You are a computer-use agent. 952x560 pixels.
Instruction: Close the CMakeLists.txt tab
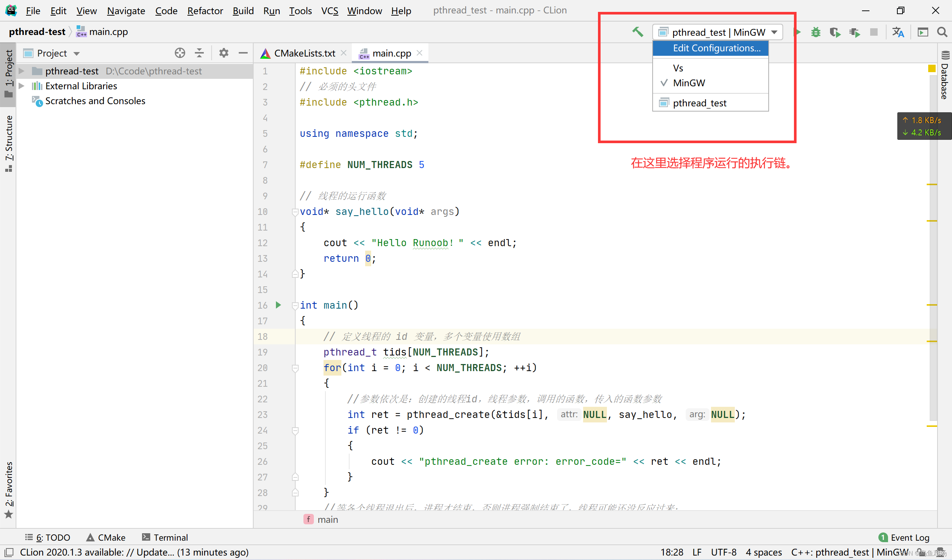343,53
